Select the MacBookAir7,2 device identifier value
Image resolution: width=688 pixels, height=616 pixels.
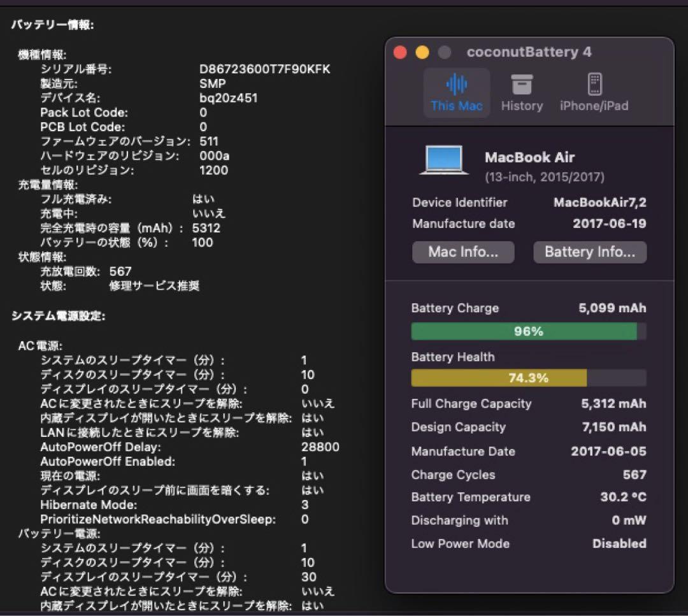[599, 202]
